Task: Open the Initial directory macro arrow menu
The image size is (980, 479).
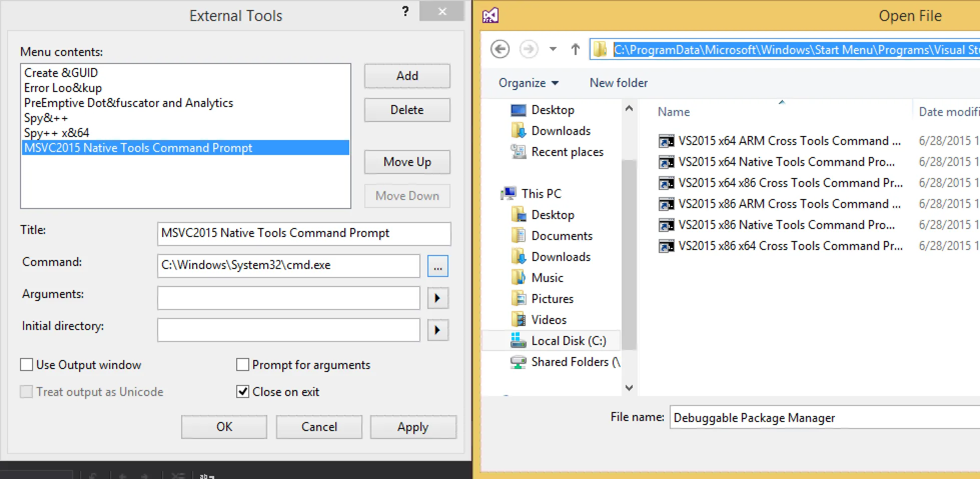Action: coord(438,330)
